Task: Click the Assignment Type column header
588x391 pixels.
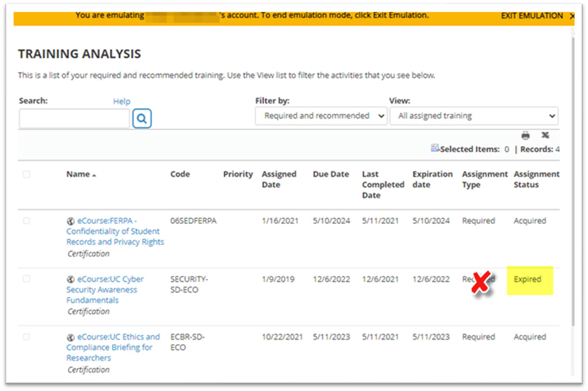Action: tap(485, 180)
